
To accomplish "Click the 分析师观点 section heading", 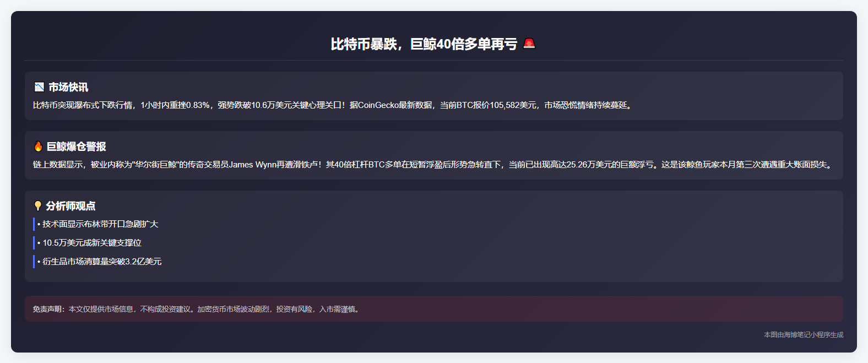I will pyautogui.click(x=70, y=206).
